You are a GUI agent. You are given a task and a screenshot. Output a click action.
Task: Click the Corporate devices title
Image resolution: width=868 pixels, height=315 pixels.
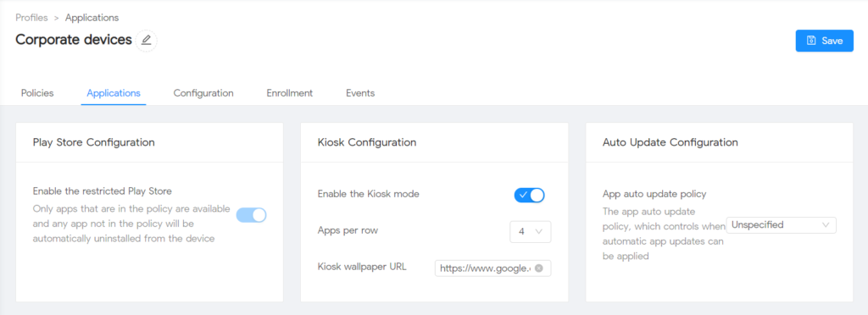coord(74,40)
